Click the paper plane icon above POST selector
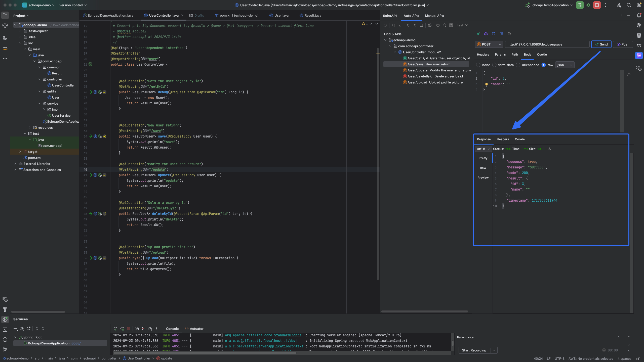This screenshot has height=362, width=644. coord(478,34)
